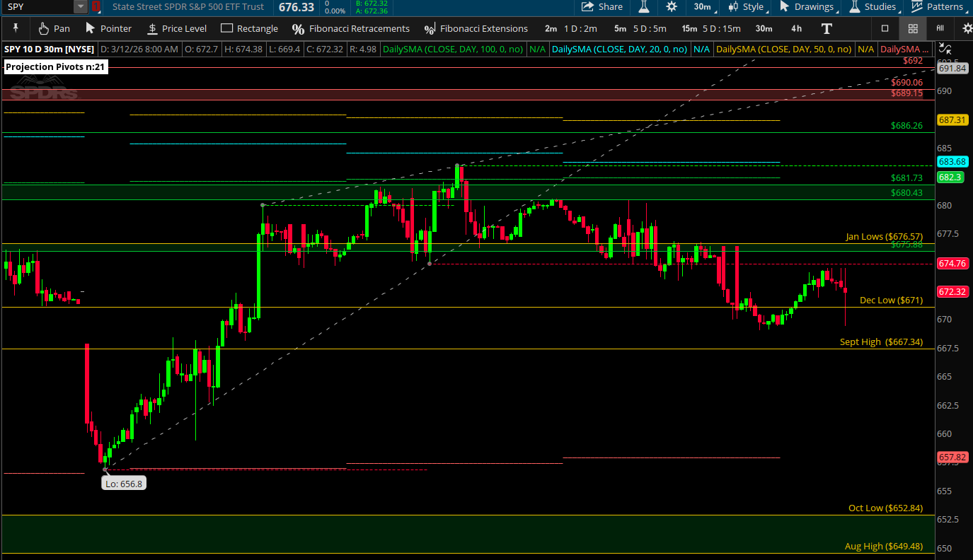
Task: Click the 'Oct Low ($652.84)' level label
Action: pyautogui.click(x=886, y=508)
